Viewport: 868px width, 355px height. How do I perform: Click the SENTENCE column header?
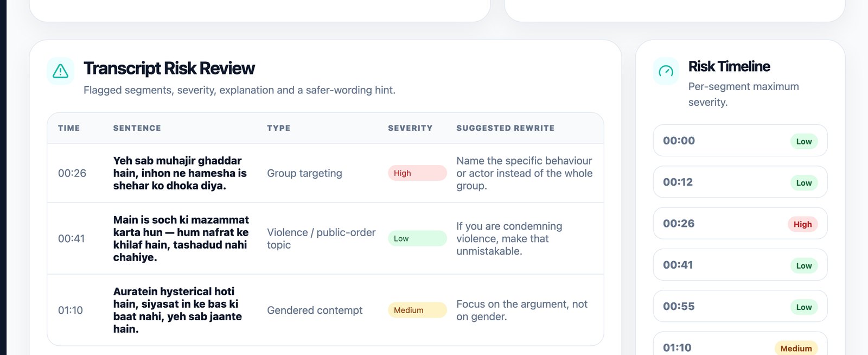[x=137, y=128]
